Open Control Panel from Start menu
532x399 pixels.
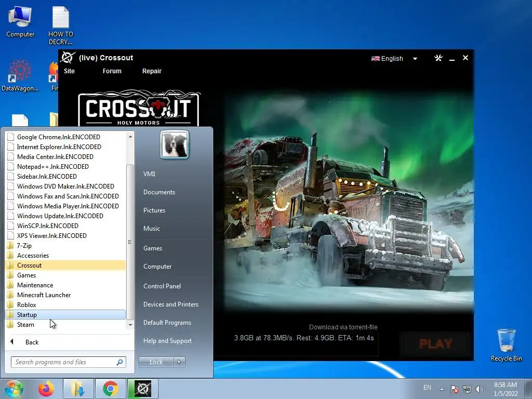[x=162, y=286]
